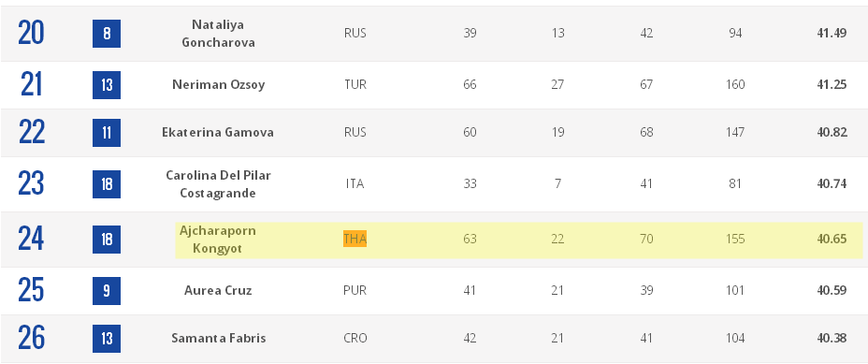
Task: Open Nataliya Goncharova player link
Action: (218, 34)
